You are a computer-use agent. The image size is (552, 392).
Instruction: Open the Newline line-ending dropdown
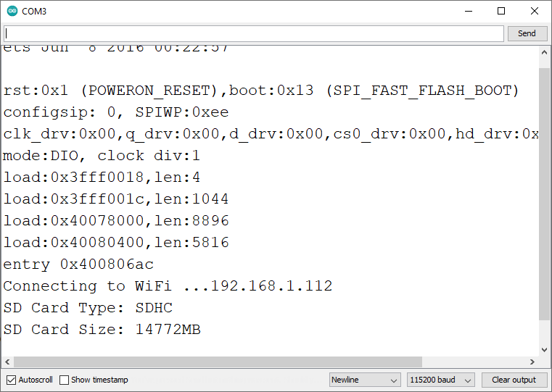(x=365, y=380)
